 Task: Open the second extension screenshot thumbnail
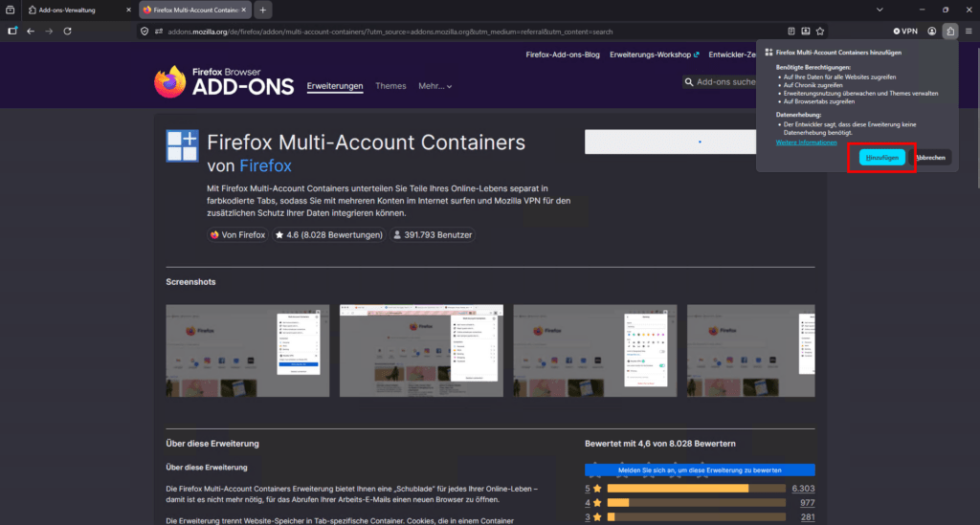click(x=421, y=351)
